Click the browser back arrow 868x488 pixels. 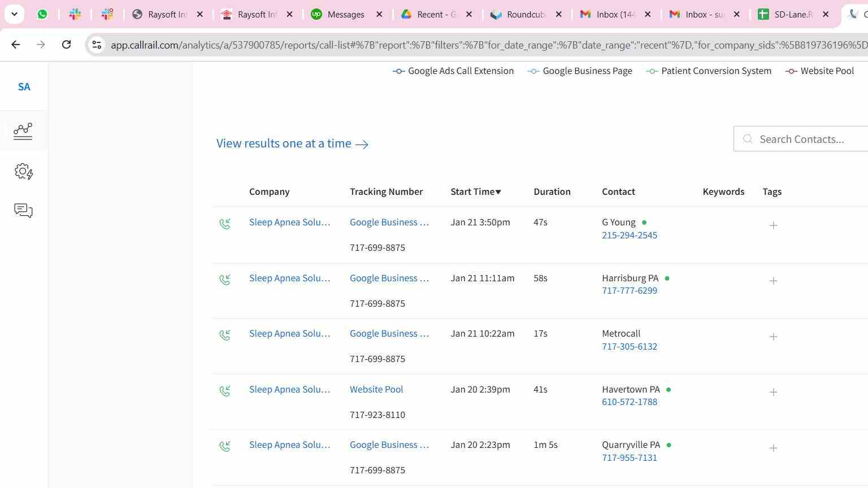coord(16,45)
